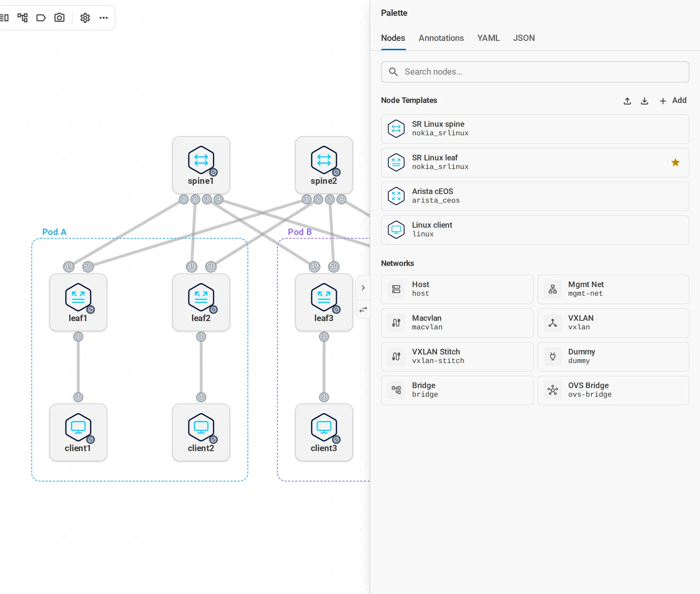The height and width of the screenshot is (594, 700).
Task: Toggle the favorite star on SR Linux leaf
Action: [675, 162]
